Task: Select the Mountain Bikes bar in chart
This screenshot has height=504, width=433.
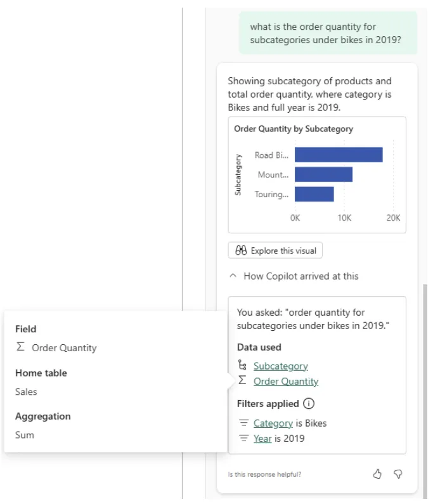Action: [x=323, y=175]
